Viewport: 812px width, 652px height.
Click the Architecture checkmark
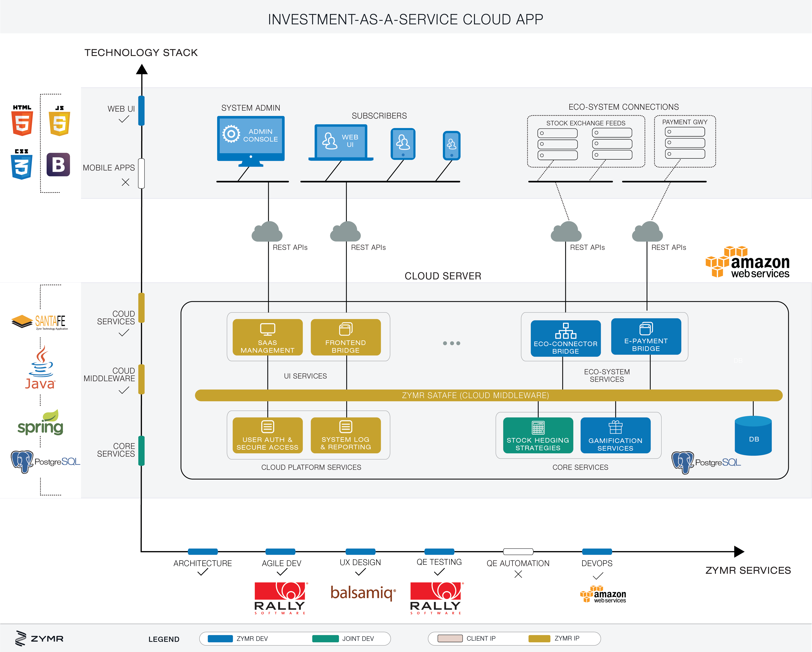203,572
